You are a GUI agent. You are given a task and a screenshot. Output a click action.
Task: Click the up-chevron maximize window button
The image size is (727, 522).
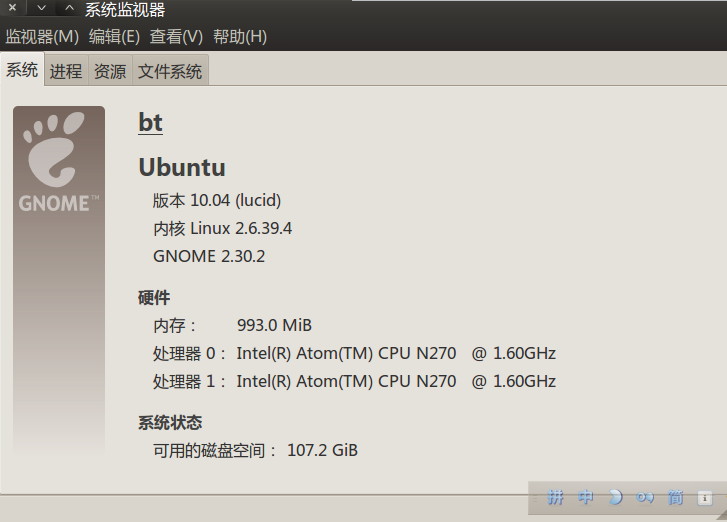click(x=69, y=8)
